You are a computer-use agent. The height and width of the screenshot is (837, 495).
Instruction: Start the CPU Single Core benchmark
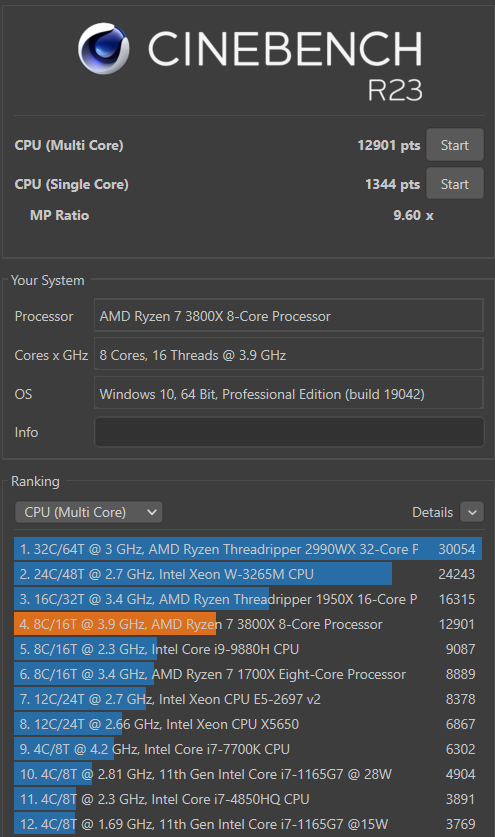[x=454, y=184]
